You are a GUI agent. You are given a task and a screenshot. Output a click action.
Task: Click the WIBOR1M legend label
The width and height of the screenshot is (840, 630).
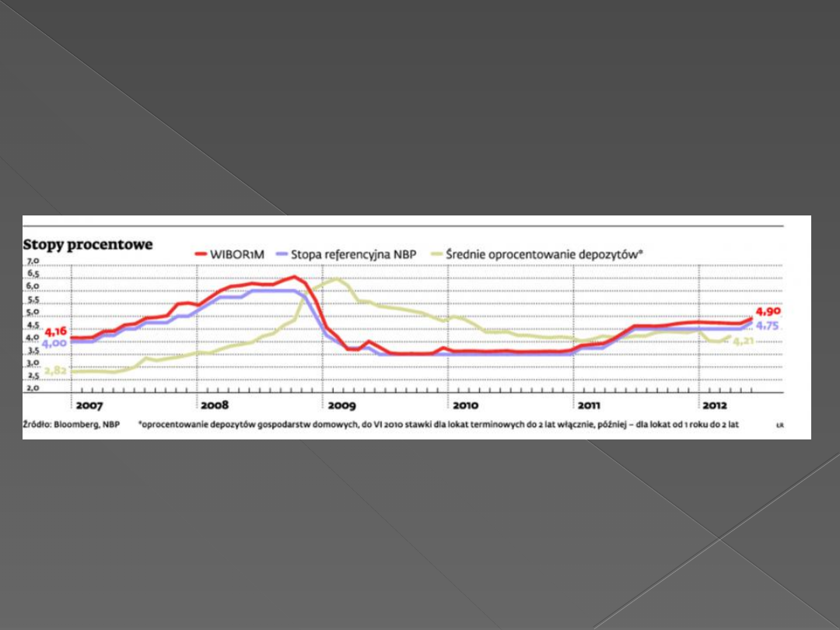[237, 254]
